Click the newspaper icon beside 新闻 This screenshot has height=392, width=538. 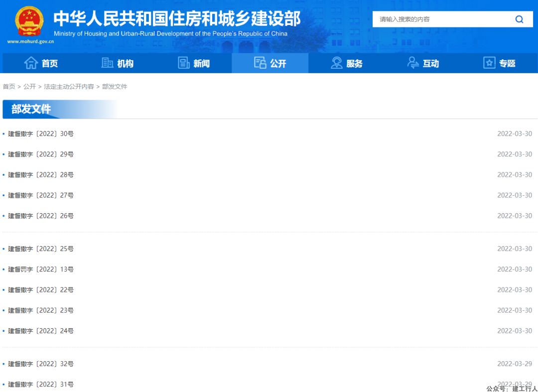pyautogui.click(x=183, y=63)
